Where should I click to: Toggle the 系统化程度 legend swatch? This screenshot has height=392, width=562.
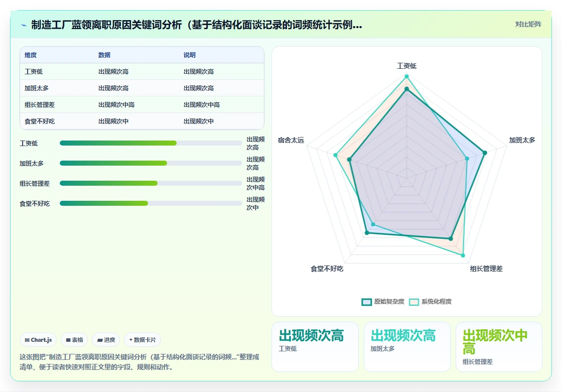[x=414, y=302]
